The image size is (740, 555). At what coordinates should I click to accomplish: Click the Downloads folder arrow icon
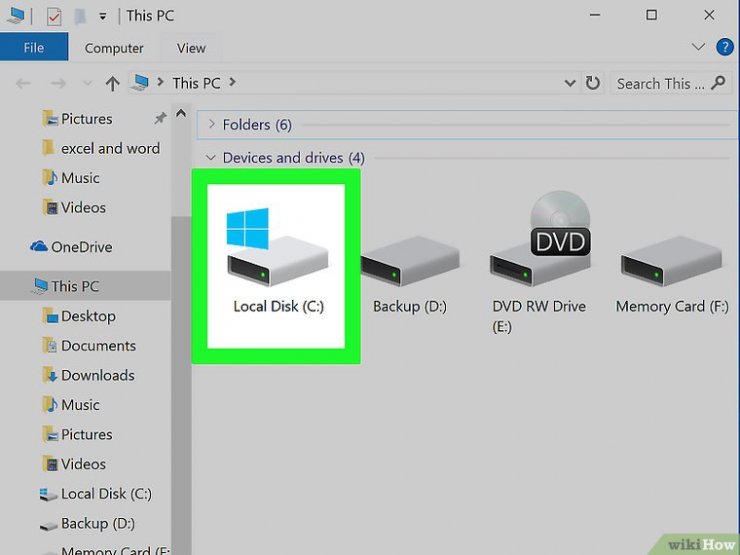50,375
